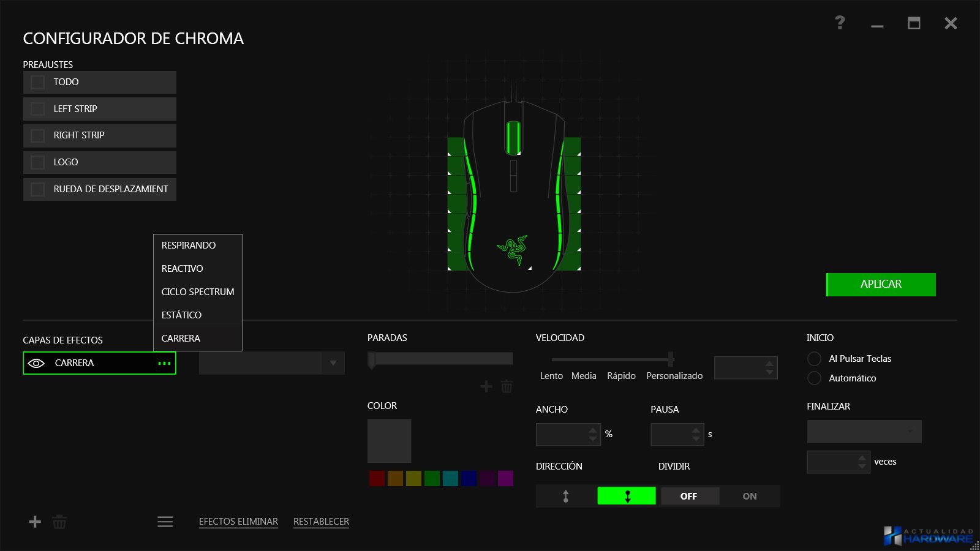This screenshot has height=551, width=980.
Task: Check the LEFT STRIP preset checkbox
Action: point(37,109)
